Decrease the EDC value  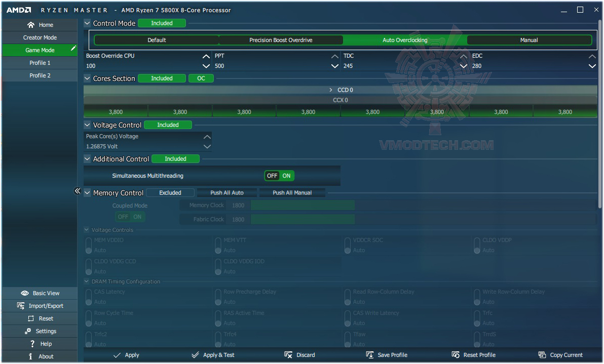[x=592, y=66]
